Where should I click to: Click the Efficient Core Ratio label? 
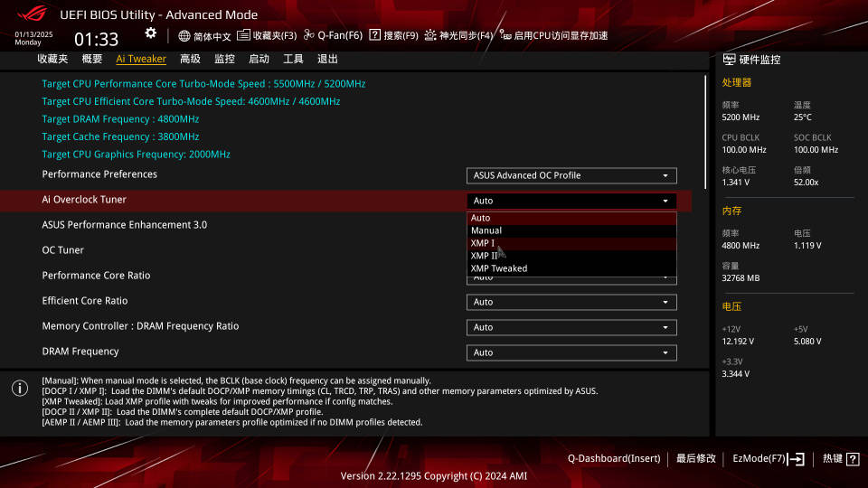tap(85, 301)
